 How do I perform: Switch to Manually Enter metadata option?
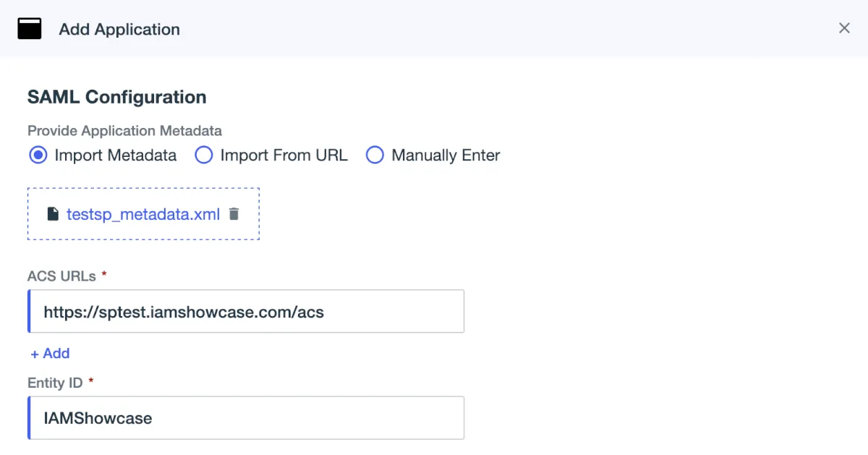point(375,156)
